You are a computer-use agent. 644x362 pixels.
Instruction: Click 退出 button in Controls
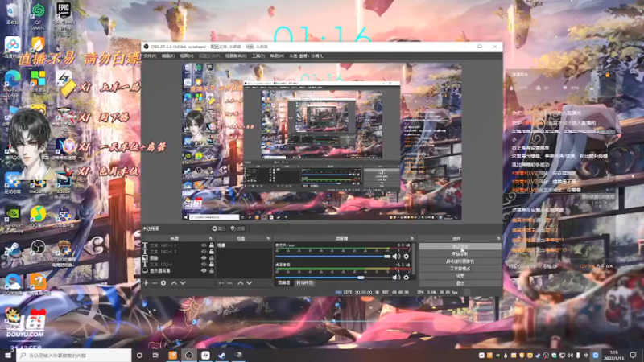[x=460, y=283]
